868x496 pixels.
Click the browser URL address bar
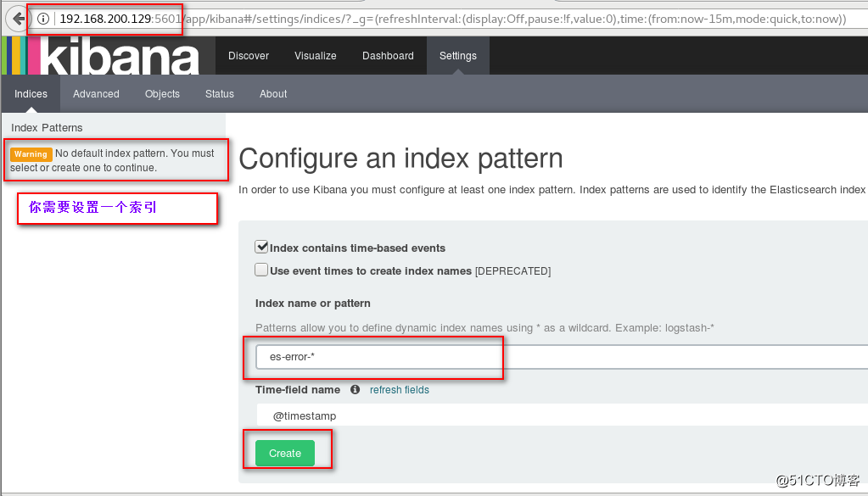click(x=453, y=19)
